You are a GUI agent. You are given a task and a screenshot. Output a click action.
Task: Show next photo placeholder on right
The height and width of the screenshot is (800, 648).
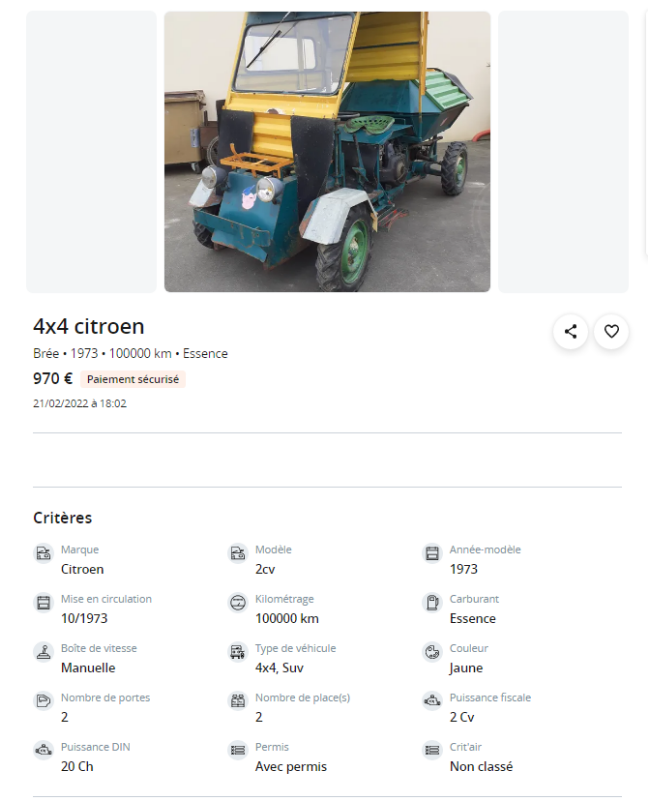[x=563, y=152]
